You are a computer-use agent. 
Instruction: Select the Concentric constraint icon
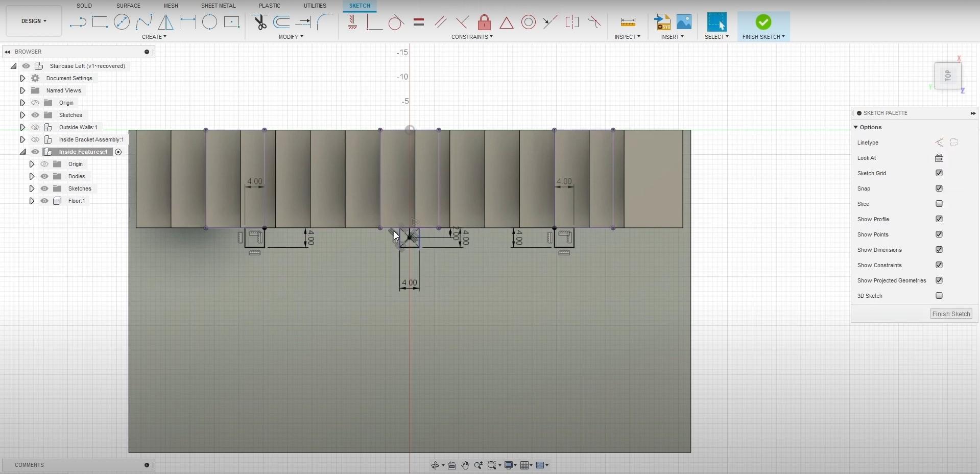(x=529, y=22)
